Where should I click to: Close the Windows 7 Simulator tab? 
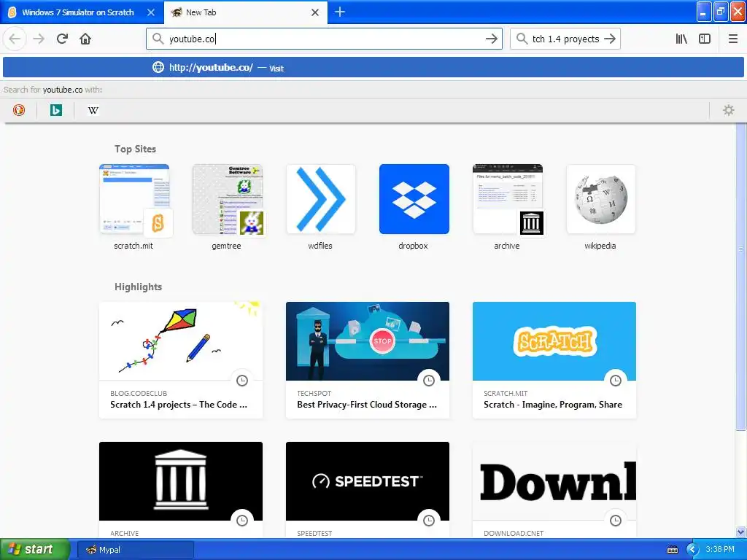[150, 12]
